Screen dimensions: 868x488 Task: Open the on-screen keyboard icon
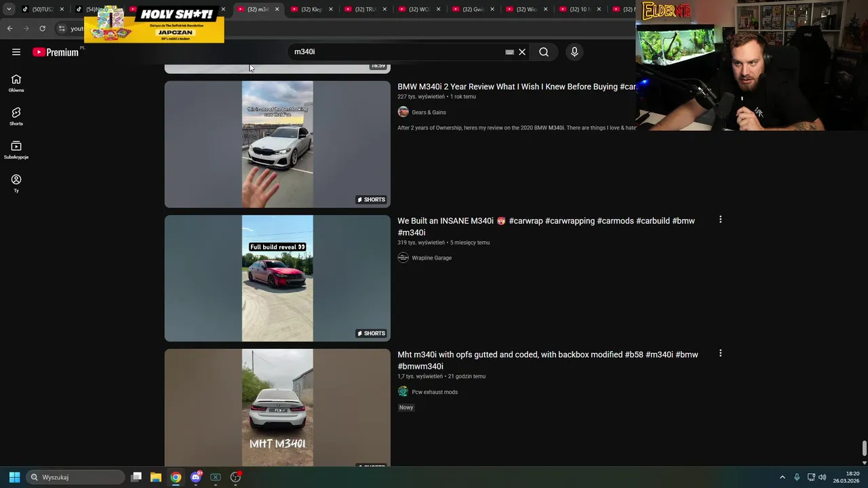[509, 52]
